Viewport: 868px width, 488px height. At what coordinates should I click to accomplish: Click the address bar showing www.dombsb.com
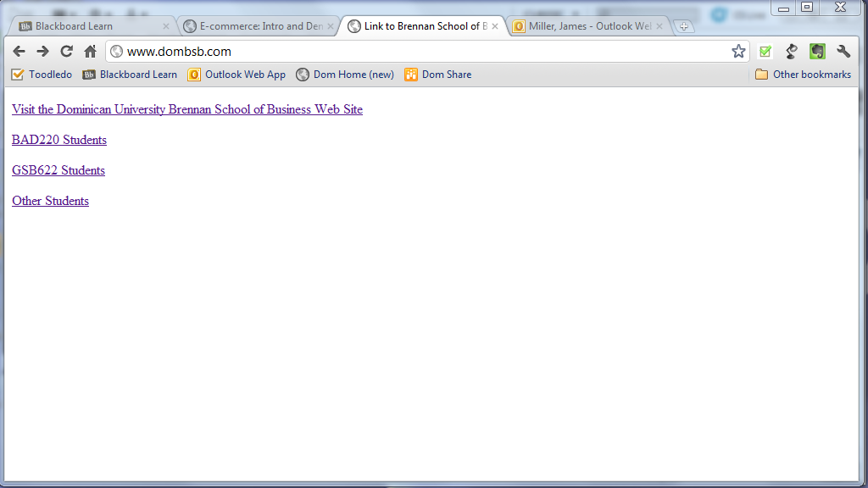point(424,52)
